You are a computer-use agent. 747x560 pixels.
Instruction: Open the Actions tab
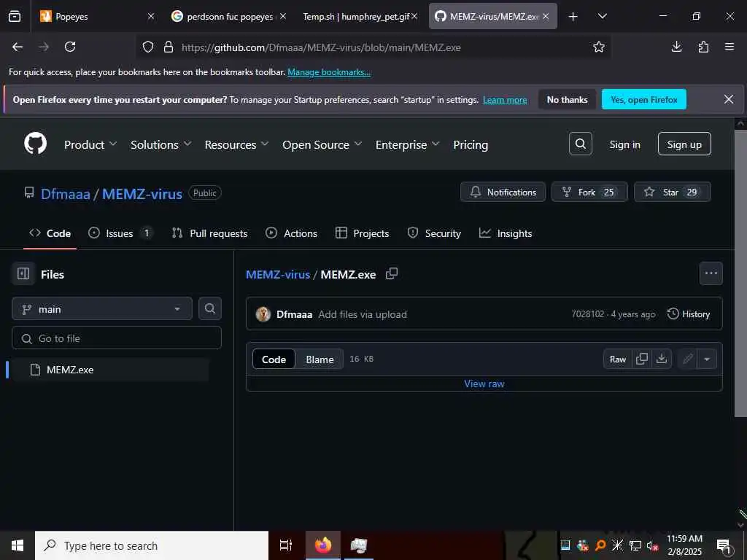click(x=292, y=233)
